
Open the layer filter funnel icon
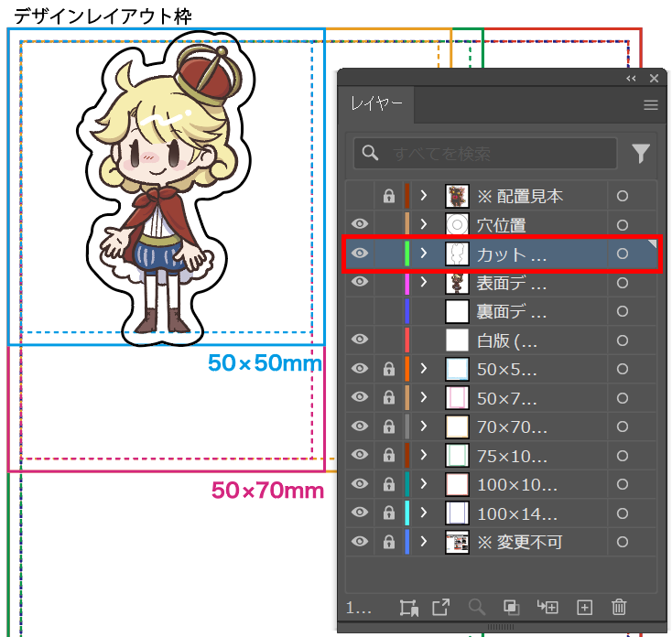(641, 154)
